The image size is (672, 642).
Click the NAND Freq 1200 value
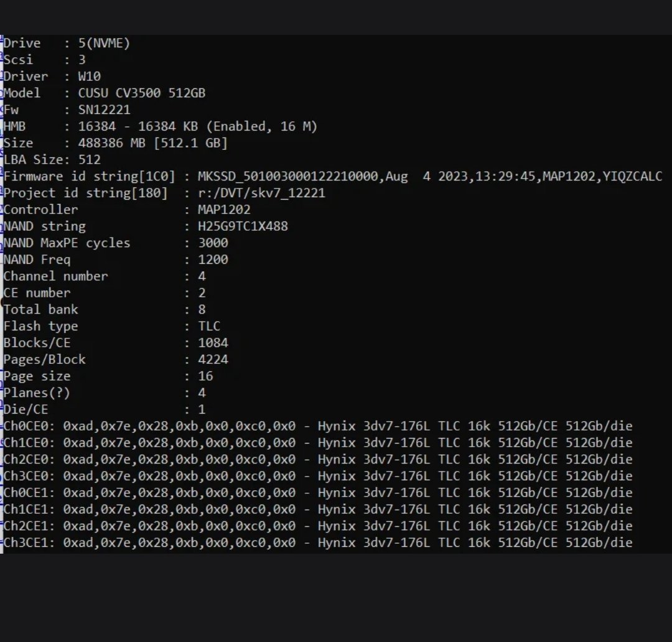tap(213, 259)
